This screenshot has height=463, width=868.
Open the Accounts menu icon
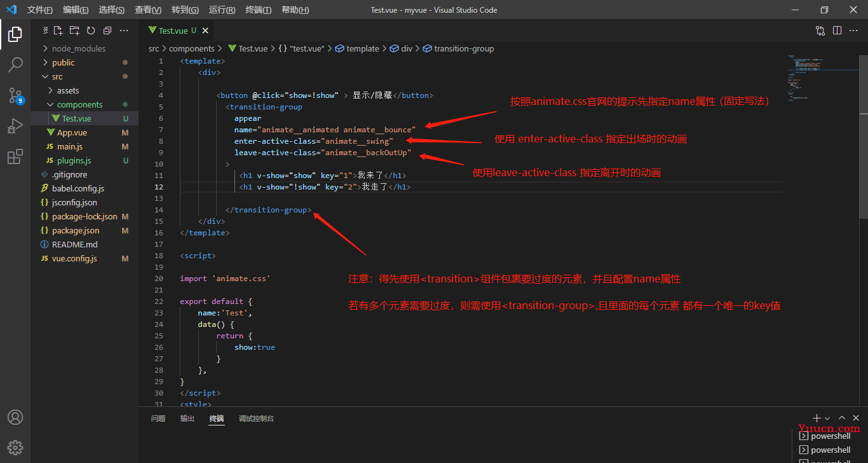coord(15,417)
